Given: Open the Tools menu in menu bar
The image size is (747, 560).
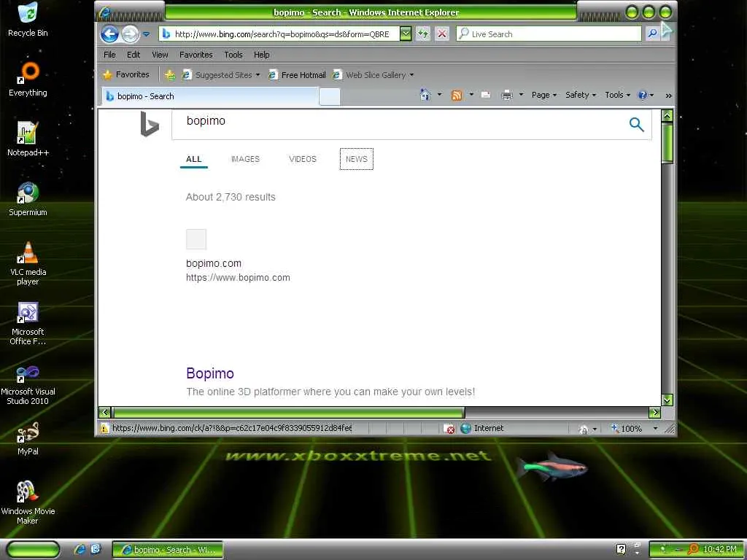Looking at the screenshot, I should pos(233,55).
